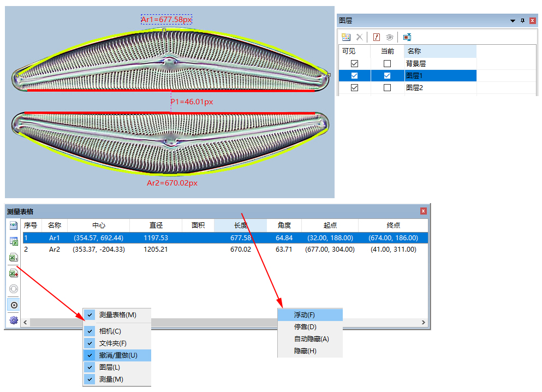Select 图层(L) menu entry

(x=117, y=367)
